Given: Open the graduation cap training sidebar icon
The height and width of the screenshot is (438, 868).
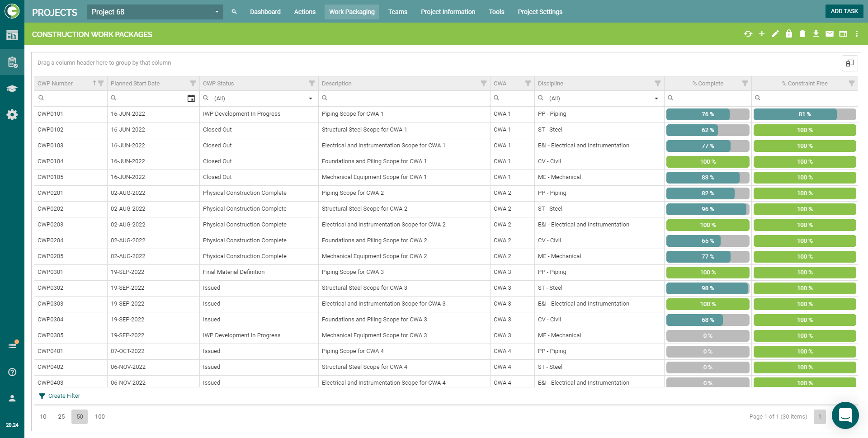Looking at the screenshot, I should point(12,89).
